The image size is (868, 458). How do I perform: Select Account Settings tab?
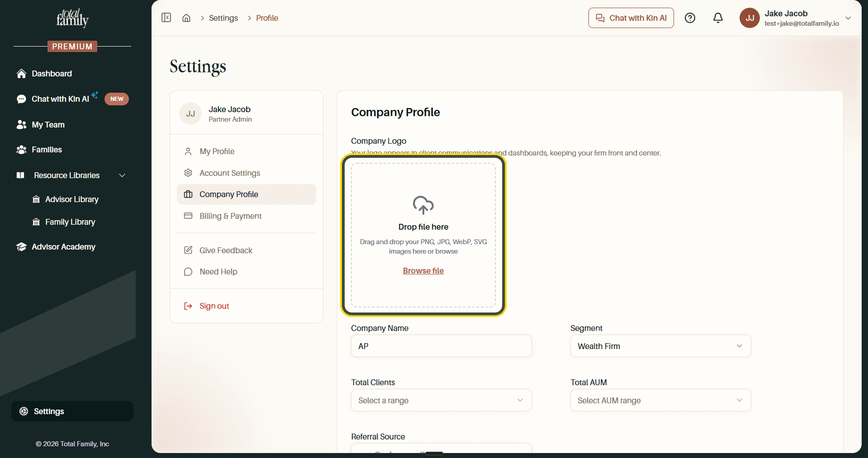247,173
